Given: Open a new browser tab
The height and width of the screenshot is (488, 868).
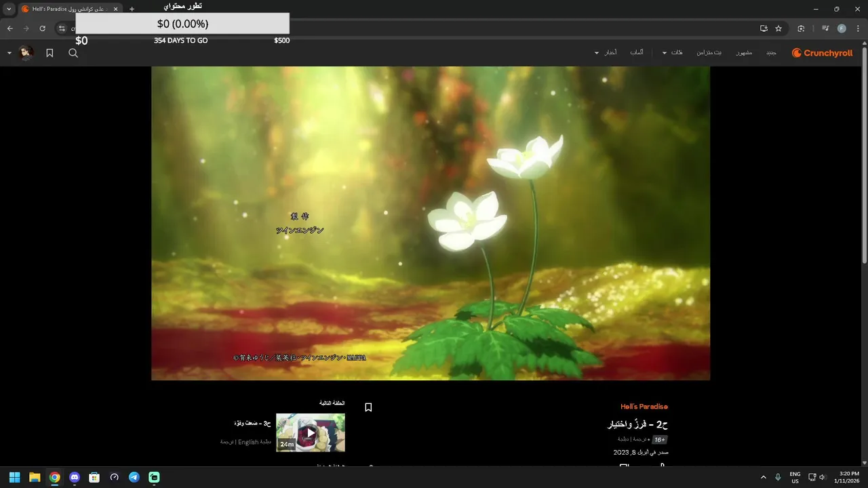Looking at the screenshot, I should [x=132, y=9].
